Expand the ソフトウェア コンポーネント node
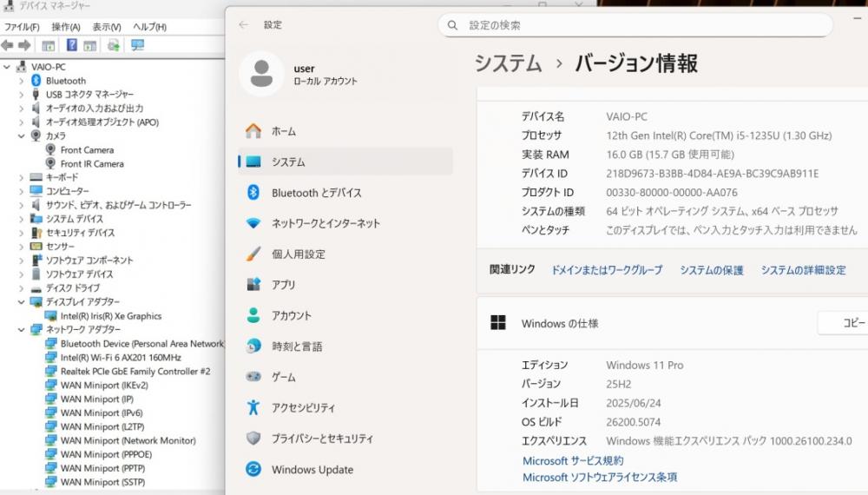This screenshot has height=495, width=868. (x=21, y=261)
